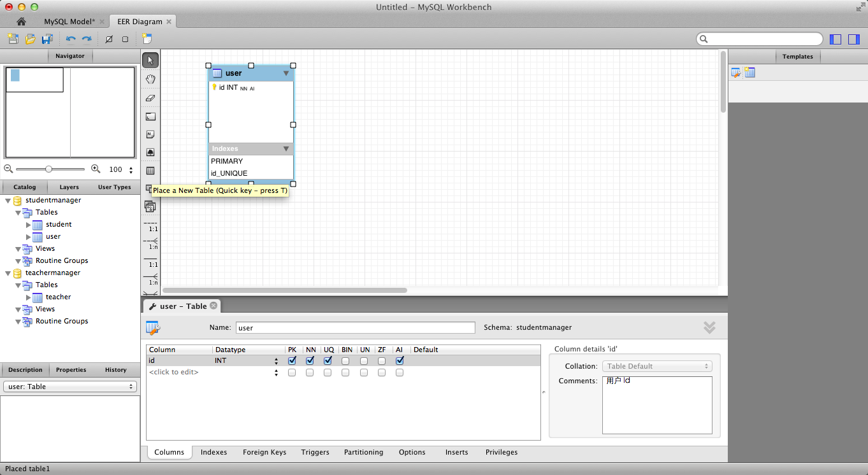This screenshot has width=868, height=475.
Task: Expand the student table node
Action: pyautogui.click(x=28, y=225)
